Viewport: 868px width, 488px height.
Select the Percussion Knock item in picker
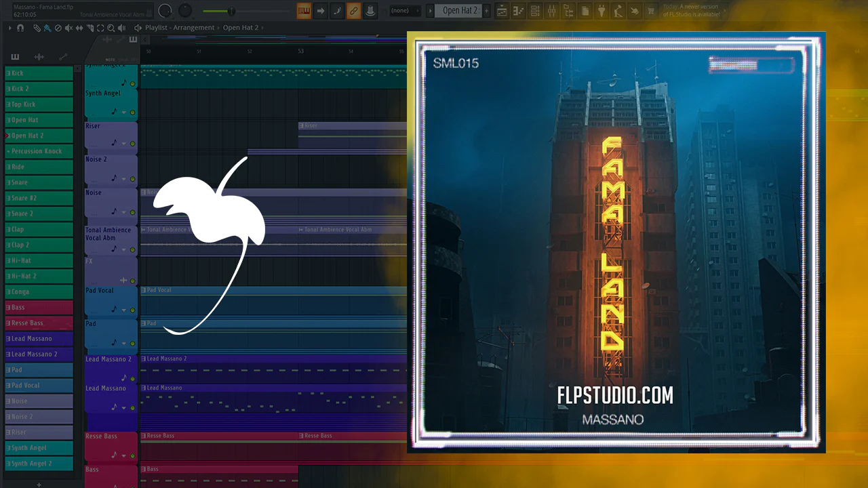click(39, 151)
